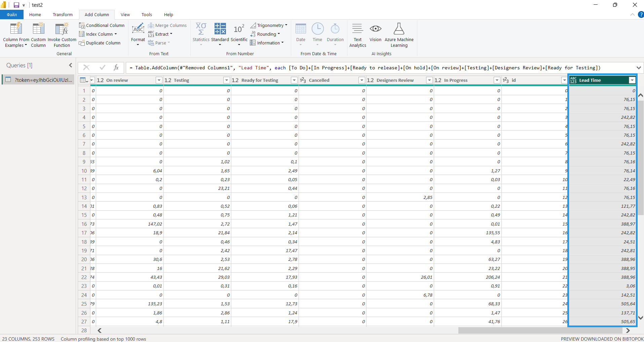Click the Custom Column icon
644x342 pixels.
pyautogui.click(x=38, y=30)
